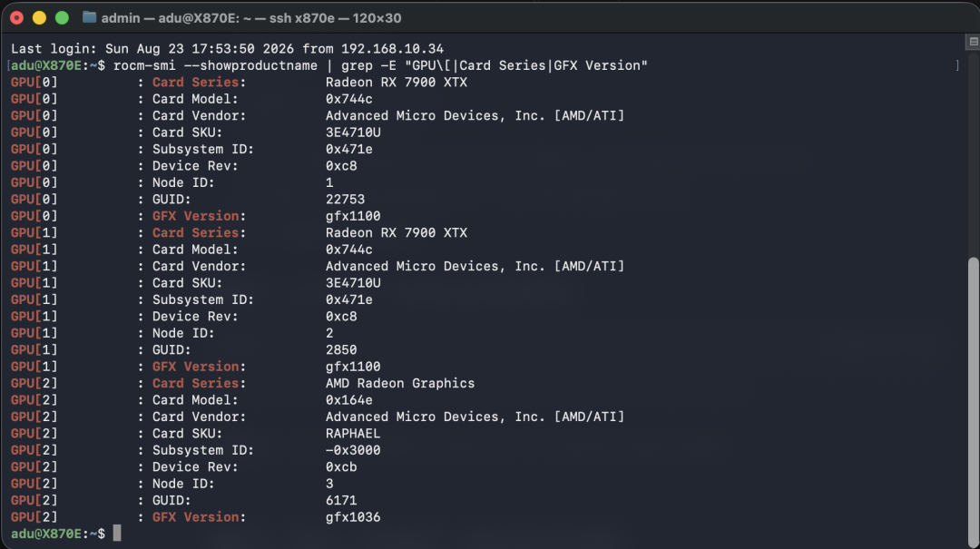This screenshot has width=980, height=549.
Task: Select GPU[1] Device Rev value 0xc8
Action: click(341, 317)
